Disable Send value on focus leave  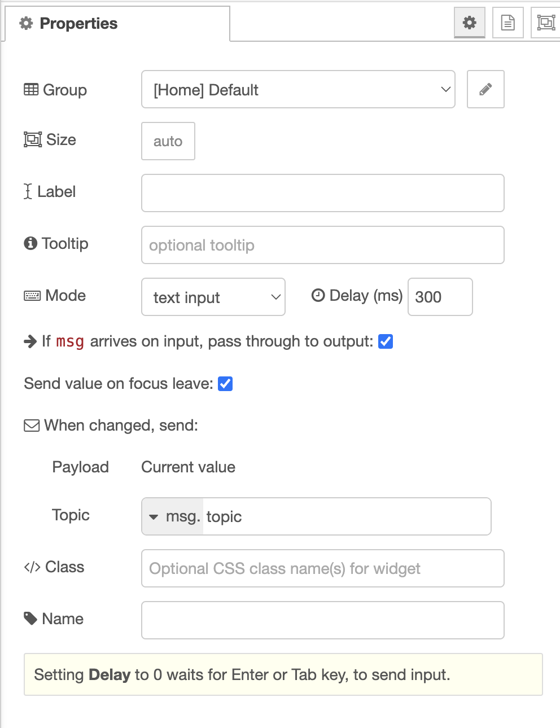(225, 383)
